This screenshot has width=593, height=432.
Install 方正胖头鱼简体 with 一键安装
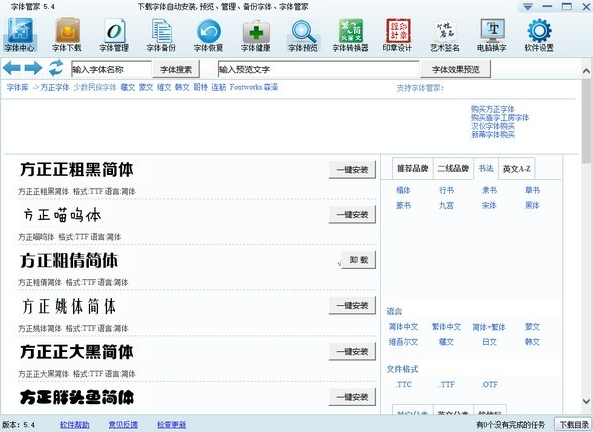(x=352, y=397)
